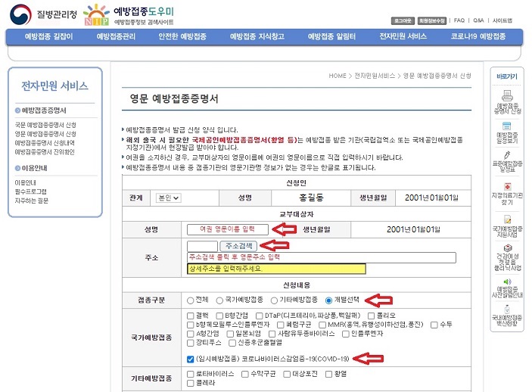
Task: Check the 사람유두종바이러스 checkbox
Action: [x=272, y=334]
